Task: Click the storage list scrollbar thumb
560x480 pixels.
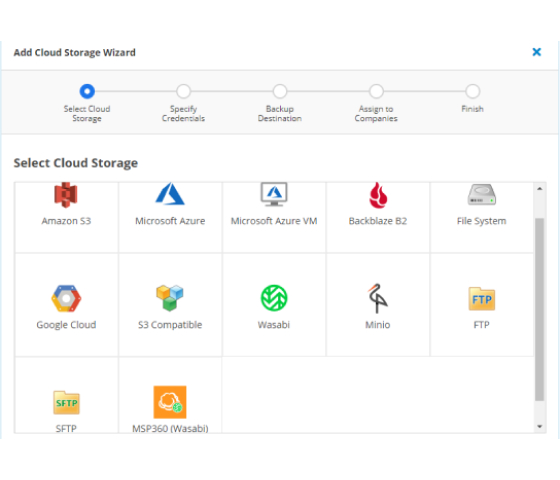Action: point(540,309)
